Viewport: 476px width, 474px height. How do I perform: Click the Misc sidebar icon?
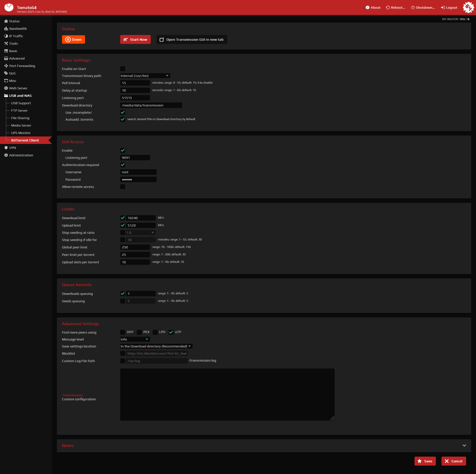[6, 81]
